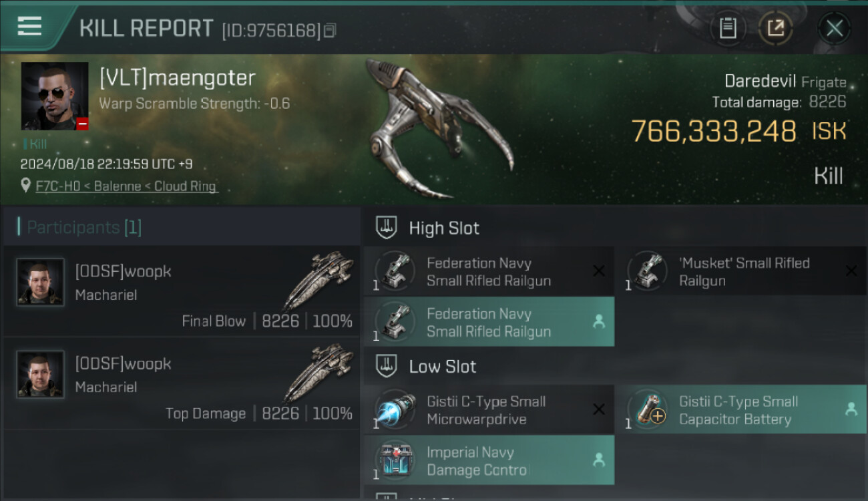Open the F7C-H0 location link
Image resolution: width=868 pixels, height=501 pixels.
[x=127, y=186]
